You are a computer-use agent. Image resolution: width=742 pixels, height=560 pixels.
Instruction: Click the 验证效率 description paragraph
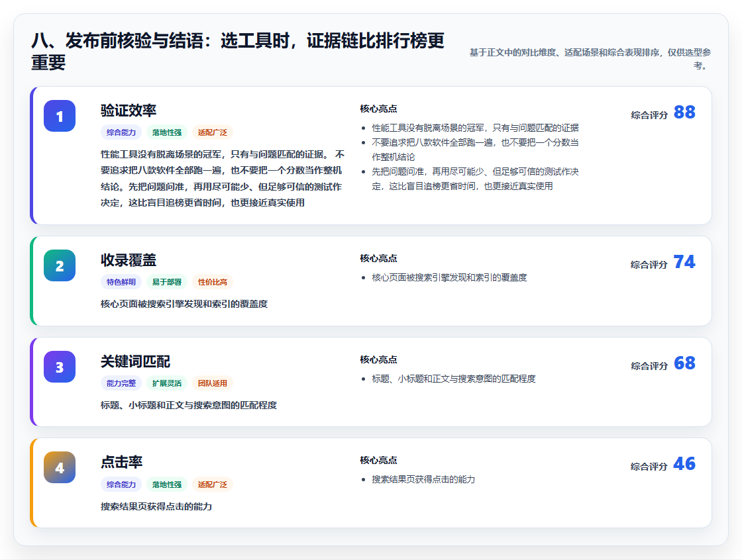click(223, 178)
